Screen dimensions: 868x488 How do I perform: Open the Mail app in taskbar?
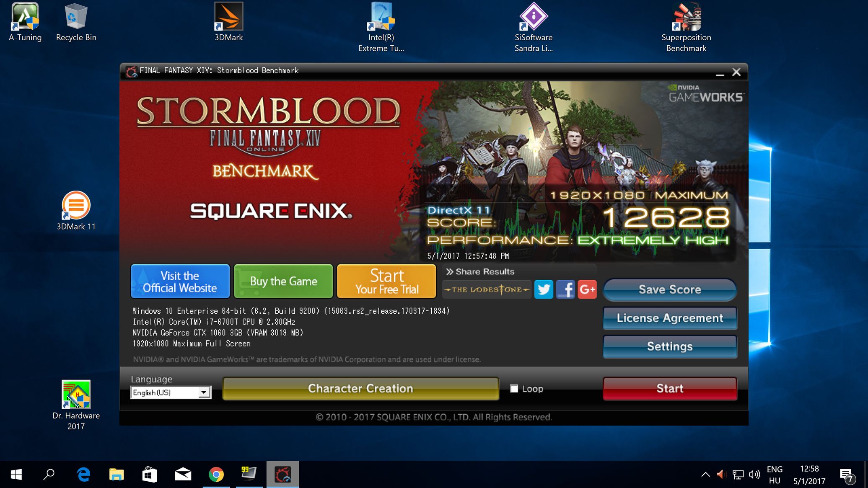tap(183, 475)
